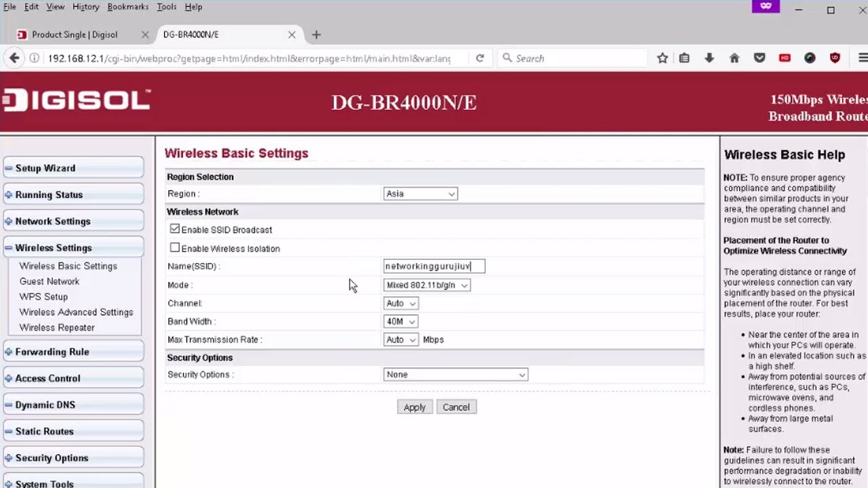Select the DG-BR4000N/E browser tab
This screenshot has height=488, width=868.
[x=229, y=35]
